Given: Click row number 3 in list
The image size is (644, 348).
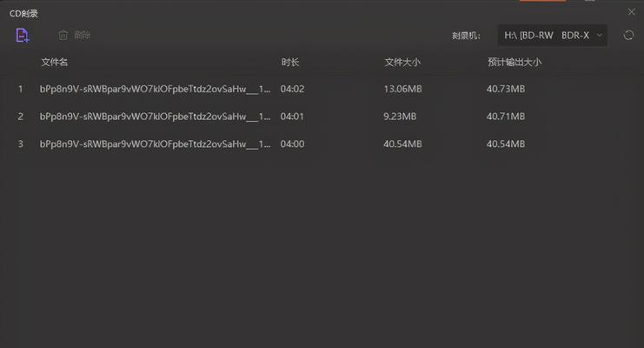Looking at the screenshot, I should [x=21, y=144].
